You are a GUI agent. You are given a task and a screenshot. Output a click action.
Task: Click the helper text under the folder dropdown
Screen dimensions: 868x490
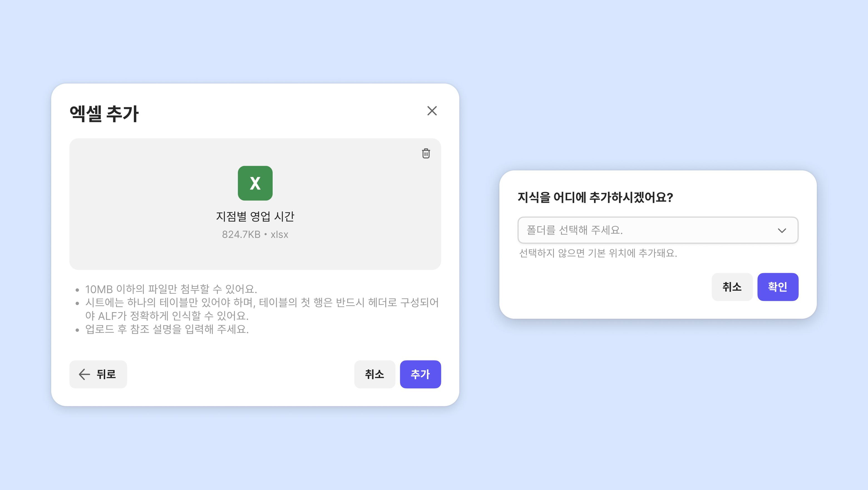click(x=598, y=253)
